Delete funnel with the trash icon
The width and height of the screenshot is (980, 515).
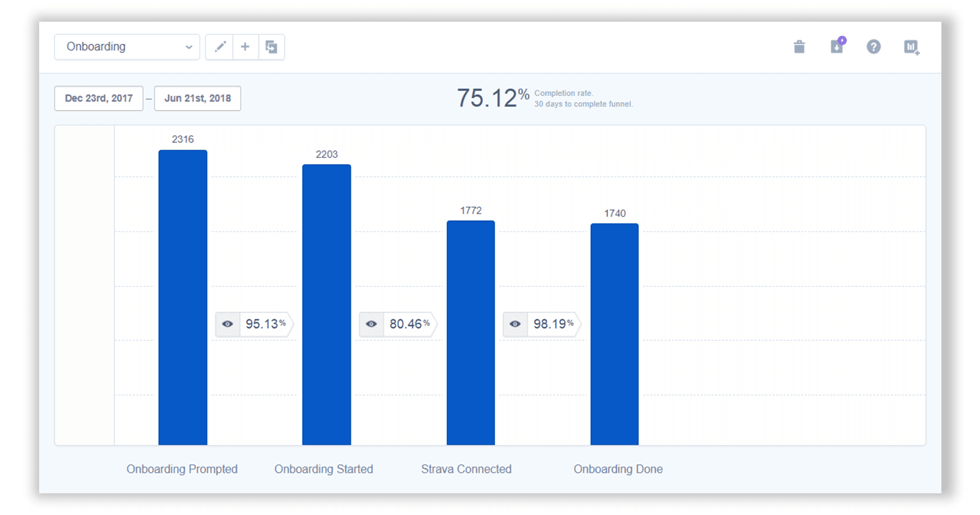[x=799, y=47]
